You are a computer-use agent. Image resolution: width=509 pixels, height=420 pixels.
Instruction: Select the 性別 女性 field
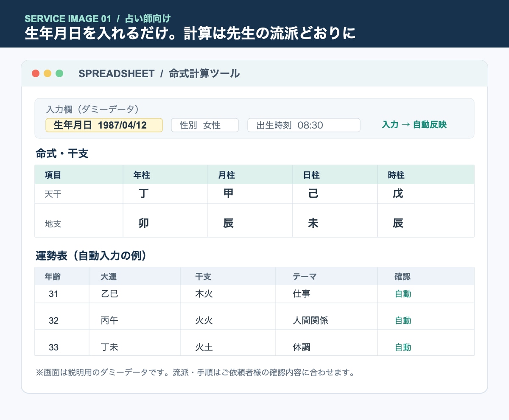pyautogui.click(x=205, y=125)
